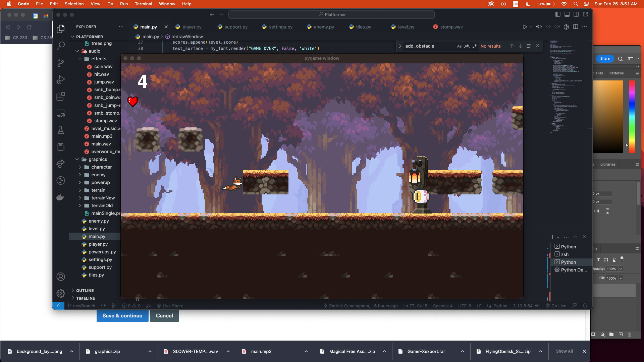The image size is (644, 362).
Task: Open the Search view in activity bar
Action: pyautogui.click(x=61, y=46)
